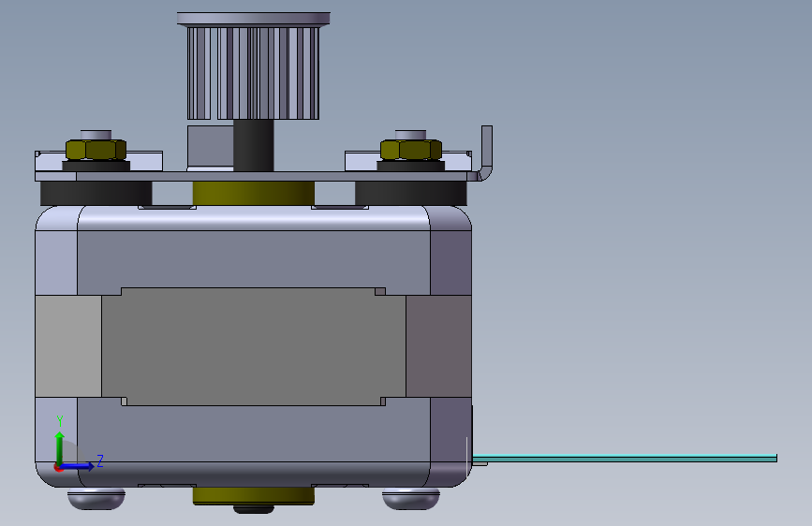Pick the black damper beneath the nut near the tab
812x526 pixels.
tap(410, 193)
